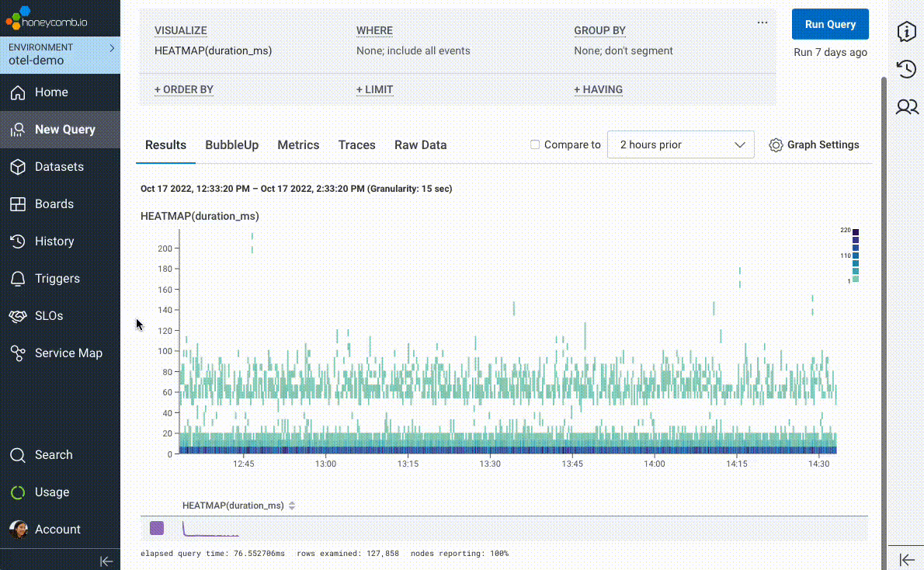The height and width of the screenshot is (570, 924).
Task: Open the info icon in the right rail
Action: click(907, 32)
